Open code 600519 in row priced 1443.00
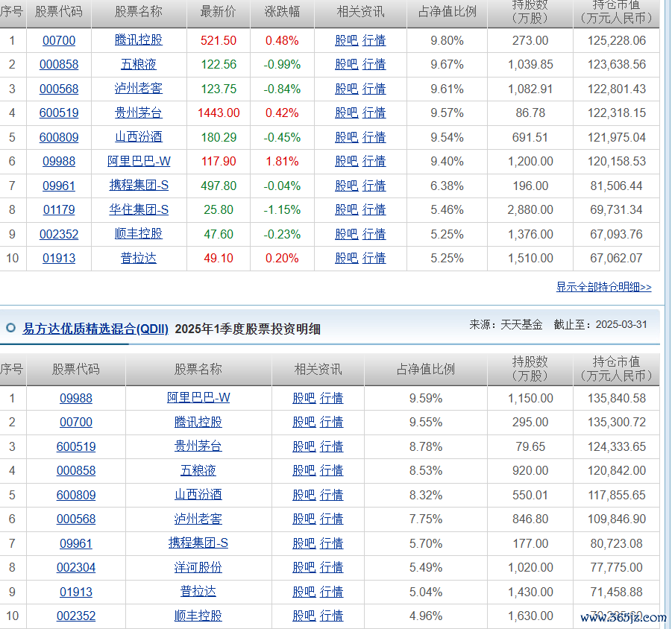 pos(59,113)
